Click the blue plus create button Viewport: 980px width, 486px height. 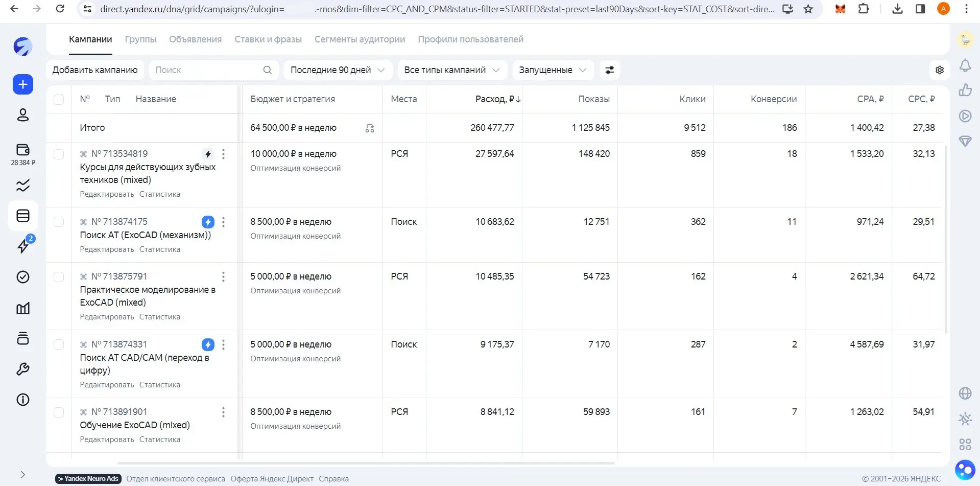point(23,84)
